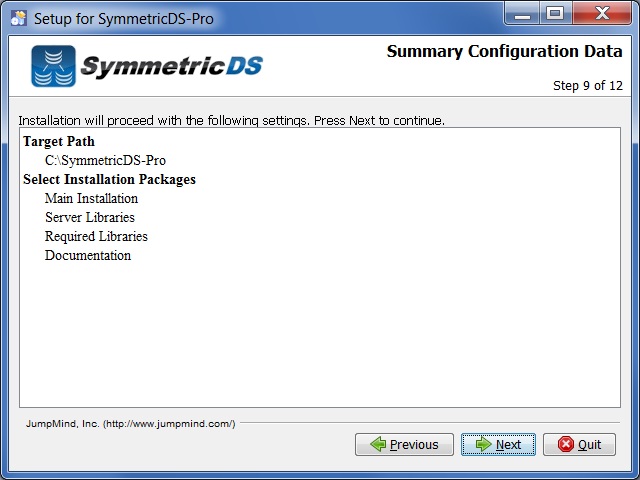Click the Setup for SymmetricDS-Pro window title
This screenshot has height=480, width=640.
coord(124,19)
